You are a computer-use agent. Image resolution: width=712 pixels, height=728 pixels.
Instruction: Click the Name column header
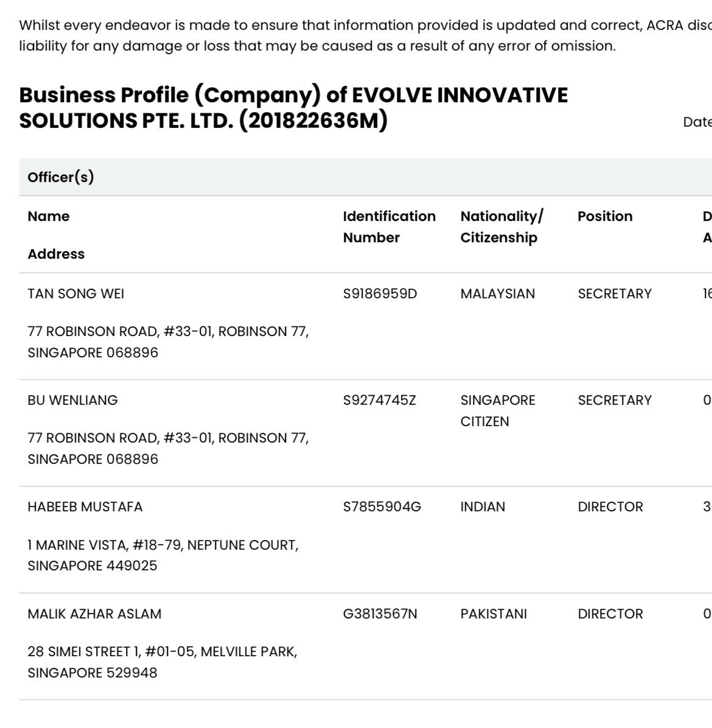point(48,216)
